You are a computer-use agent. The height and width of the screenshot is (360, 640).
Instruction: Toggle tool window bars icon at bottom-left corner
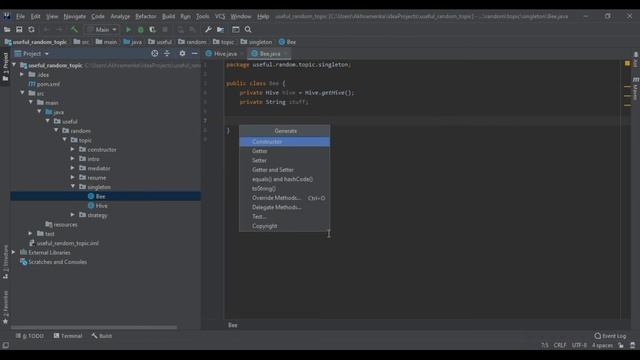5,345
